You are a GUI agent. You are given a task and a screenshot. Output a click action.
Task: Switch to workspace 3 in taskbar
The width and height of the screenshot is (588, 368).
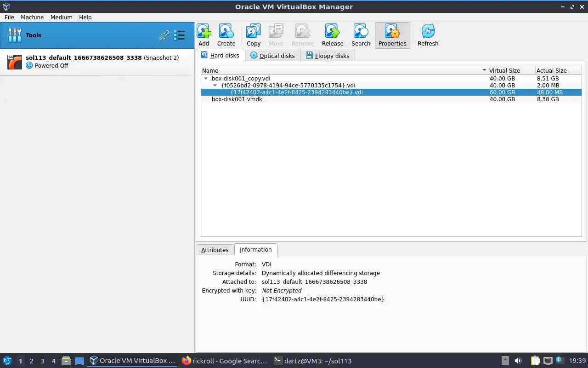tap(42, 361)
